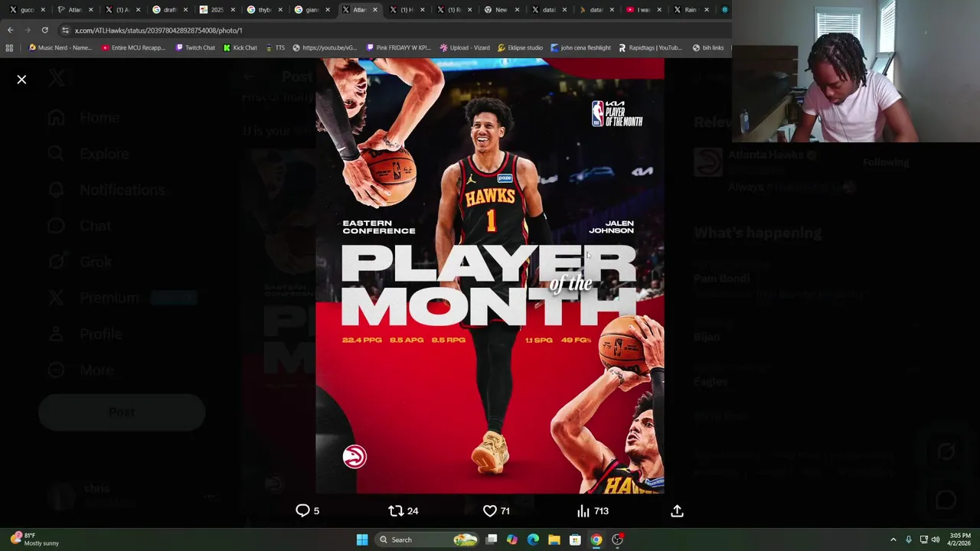This screenshot has height=551, width=980.
Task: Open network settings from the tray icon
Action: [x=923, y=540]
